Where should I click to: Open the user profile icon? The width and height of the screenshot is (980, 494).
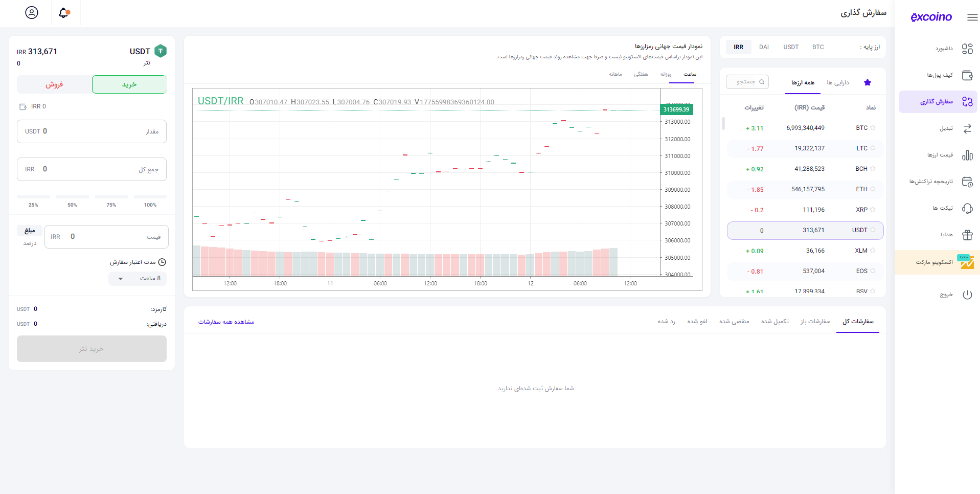tap(32, 13)
